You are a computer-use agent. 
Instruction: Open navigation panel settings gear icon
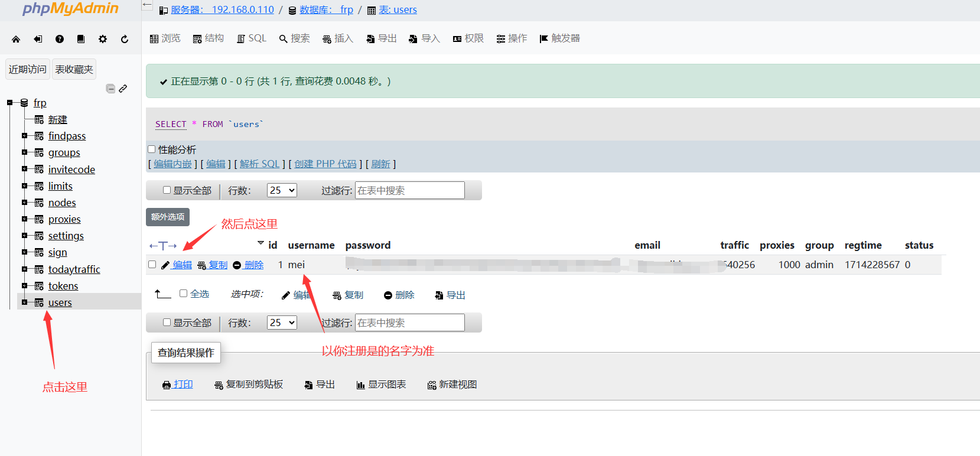point(103,39)
